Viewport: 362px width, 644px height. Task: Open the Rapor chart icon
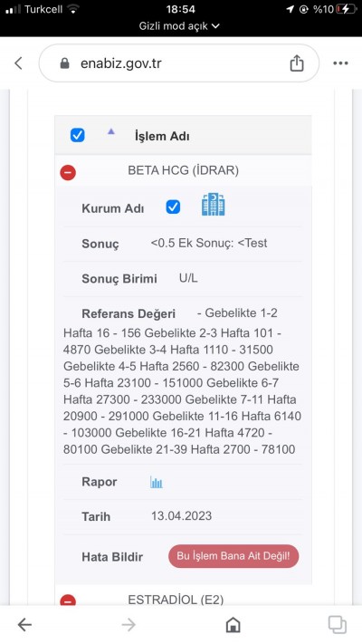pos(157,482)
